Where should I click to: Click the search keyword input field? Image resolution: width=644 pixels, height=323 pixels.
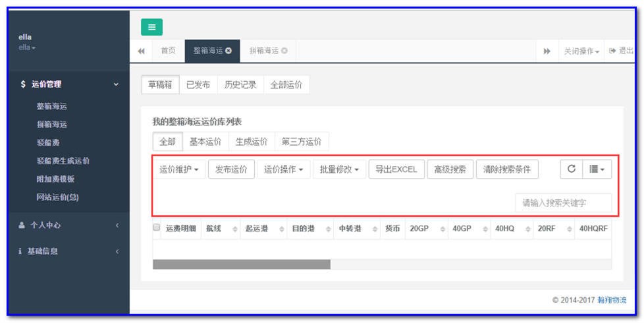click(564, 203)
